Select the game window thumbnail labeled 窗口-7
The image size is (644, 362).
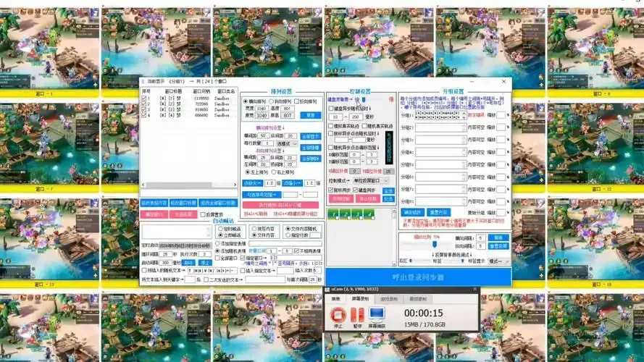[49, 148]
